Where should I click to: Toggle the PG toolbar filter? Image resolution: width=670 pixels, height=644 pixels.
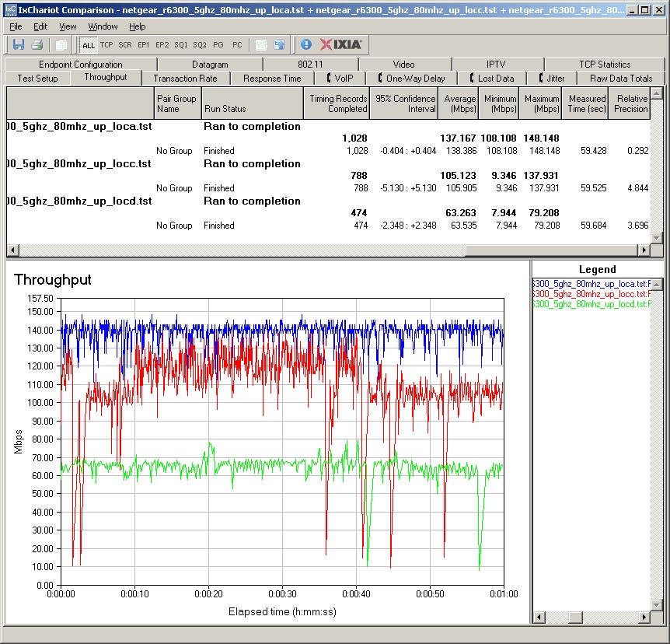coord(218,45)
